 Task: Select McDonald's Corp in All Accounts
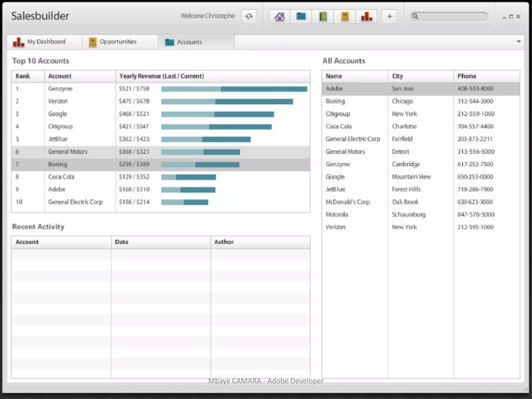(348, 202)
